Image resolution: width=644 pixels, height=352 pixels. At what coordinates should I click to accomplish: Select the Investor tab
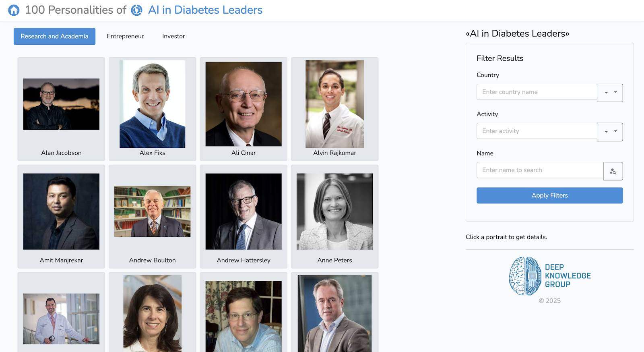[x=173, y=36]
